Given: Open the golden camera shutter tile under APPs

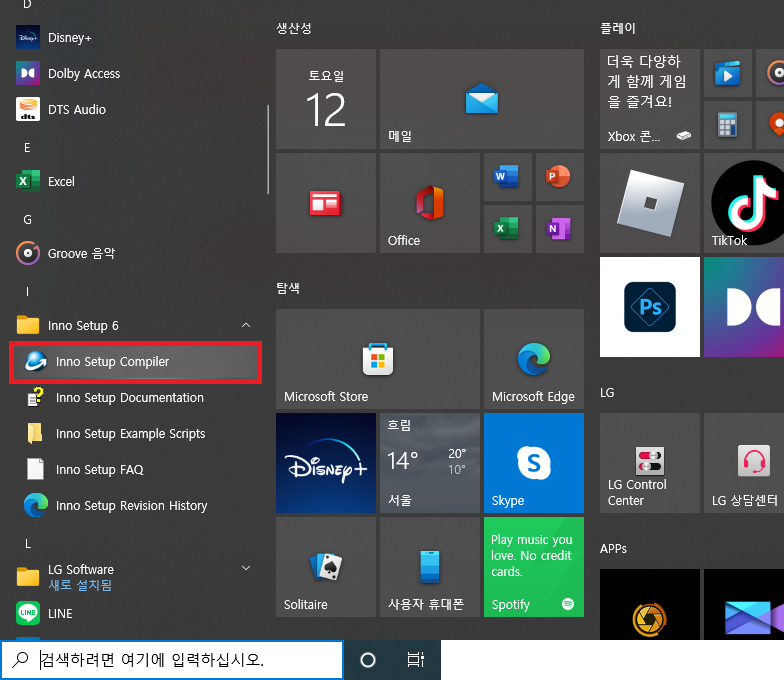Looking at the screenshot, I should tap(650, 604).
